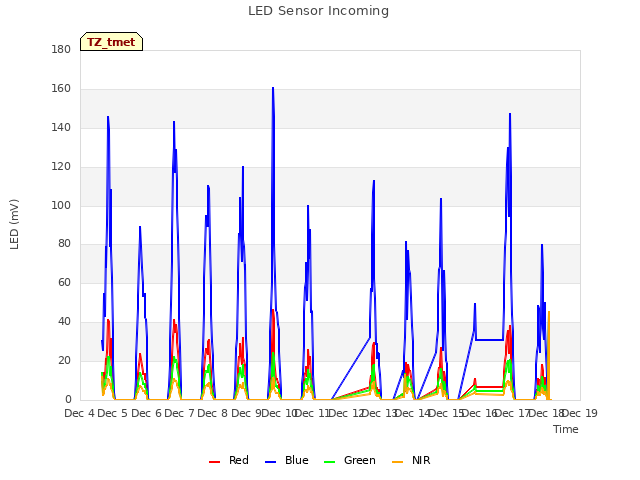
Task: Click the x-axis tick label Dec 16
Action: [479, 413]
